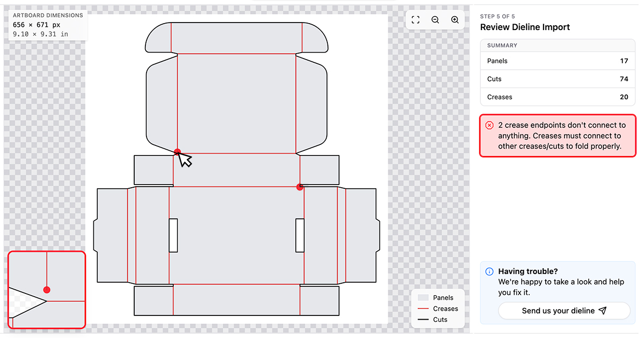Click the ARTBOARD DIMENSIONS label
This screenshot has height=338, width=644.
(48, 16)
